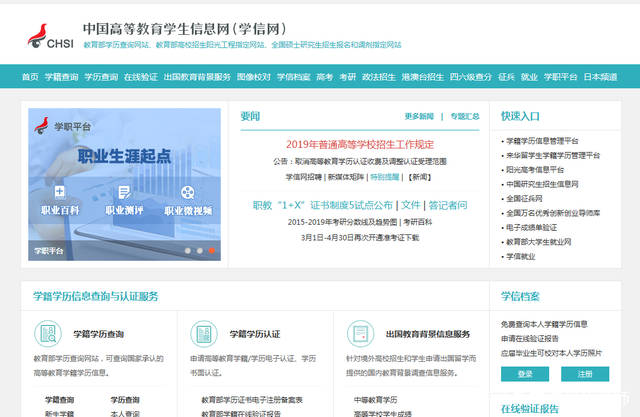Click the 学职平台 banner image
640x417 pixels.
[124, 184]
